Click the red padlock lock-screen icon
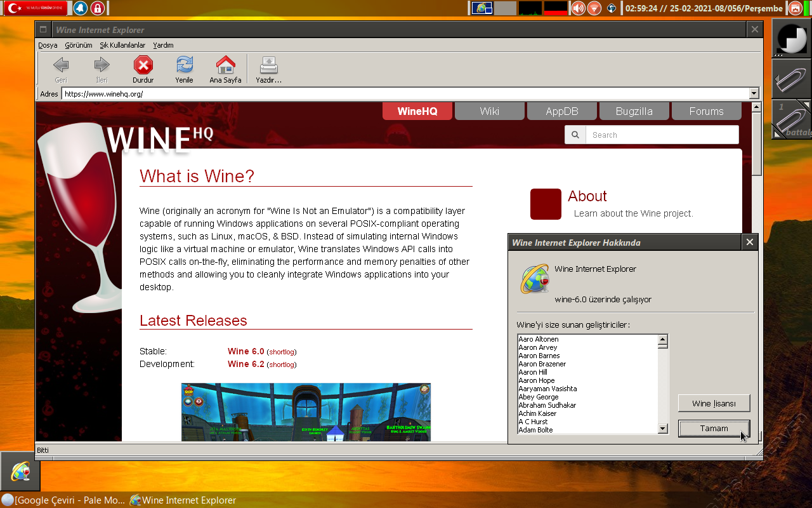 tap(98, 8)
